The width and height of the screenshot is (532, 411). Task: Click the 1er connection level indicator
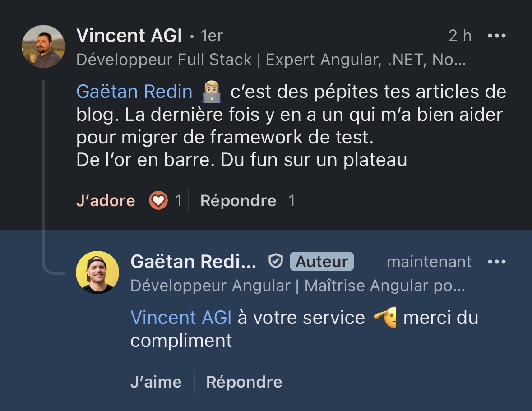click(212, 36)
